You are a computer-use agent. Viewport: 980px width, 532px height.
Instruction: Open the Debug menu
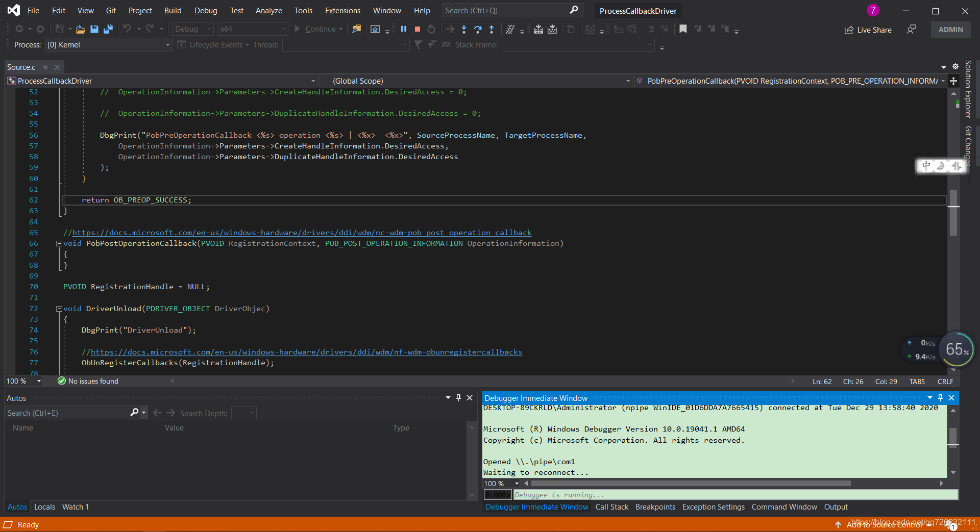point(206,10)
